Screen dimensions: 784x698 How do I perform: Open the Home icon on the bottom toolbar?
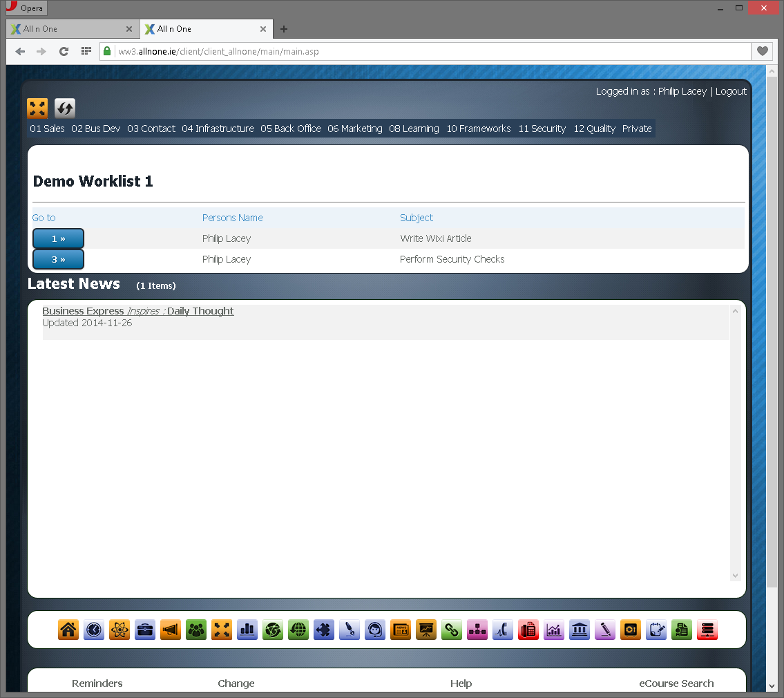coord(68,630)
